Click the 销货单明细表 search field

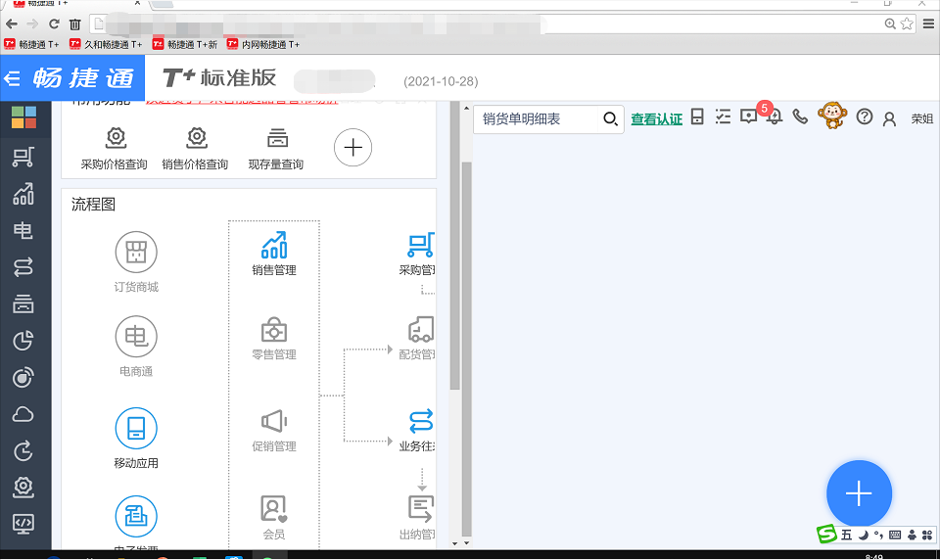pos(536,119)
